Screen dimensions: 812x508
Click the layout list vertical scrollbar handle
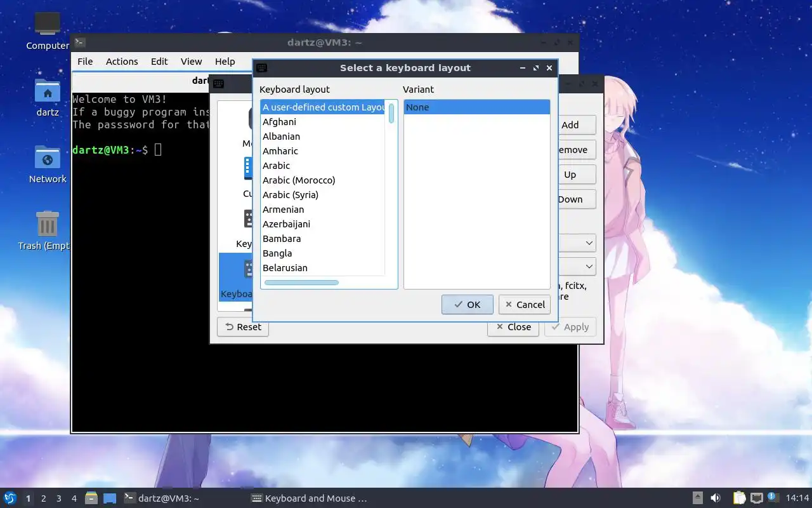(391, 113)
